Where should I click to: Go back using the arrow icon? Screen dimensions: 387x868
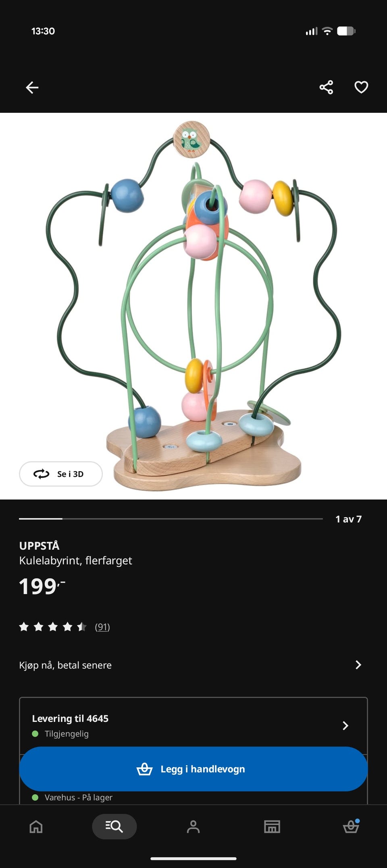[x=32, y=87]
